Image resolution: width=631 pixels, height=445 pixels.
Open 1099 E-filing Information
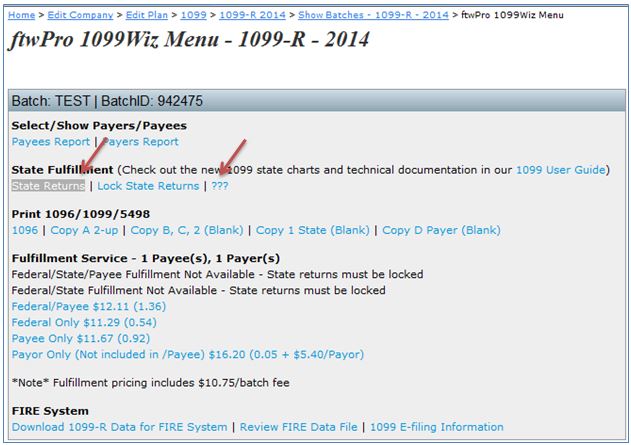(437, 427)
